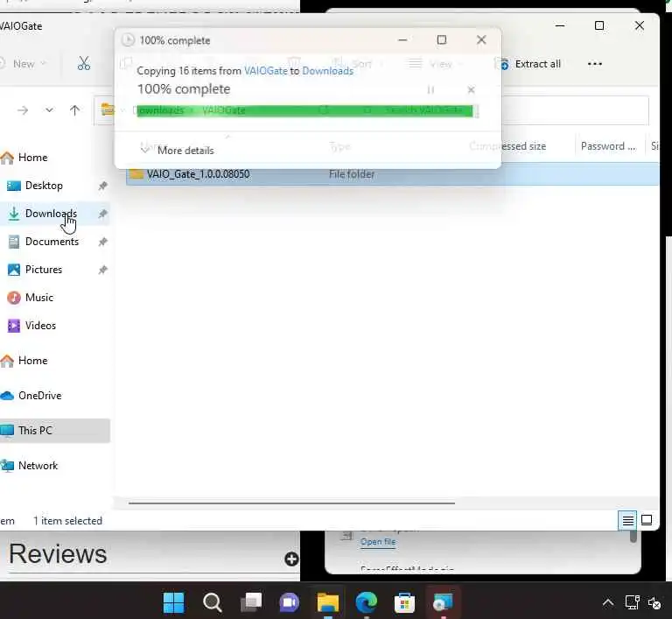Click Open file link in background window

[x=378, y=542]
